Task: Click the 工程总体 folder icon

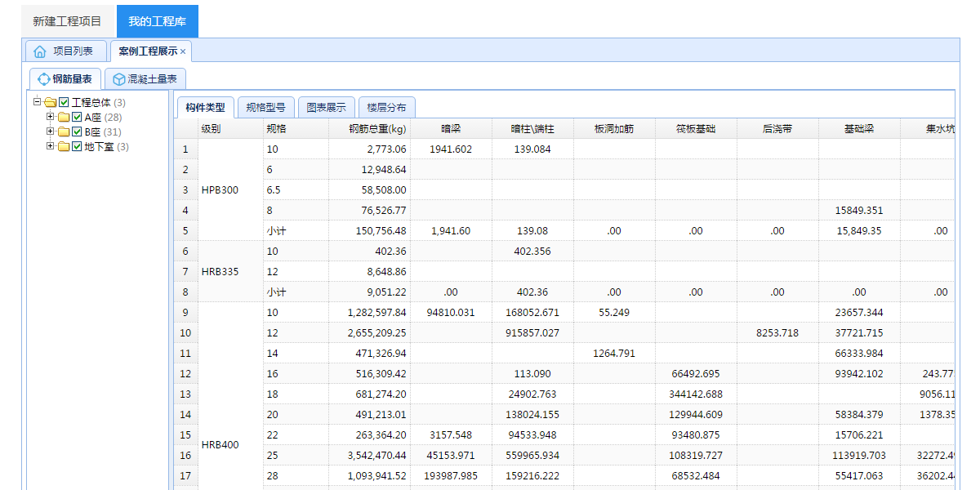Action: (x=50, y=103)
